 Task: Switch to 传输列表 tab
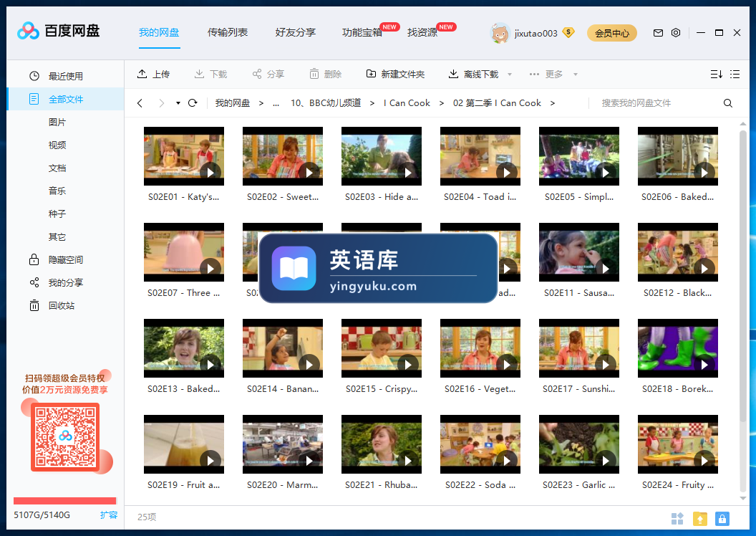(228, 33)
